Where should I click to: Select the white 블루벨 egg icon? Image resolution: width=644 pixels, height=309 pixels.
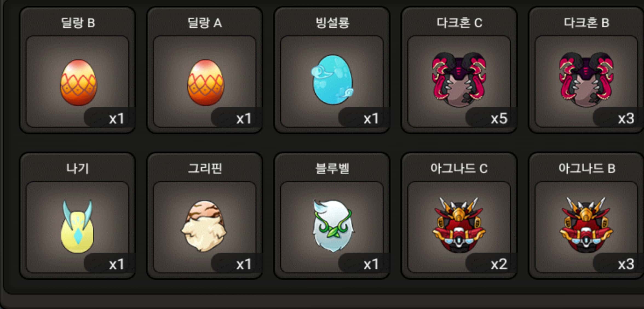[333, 226]
